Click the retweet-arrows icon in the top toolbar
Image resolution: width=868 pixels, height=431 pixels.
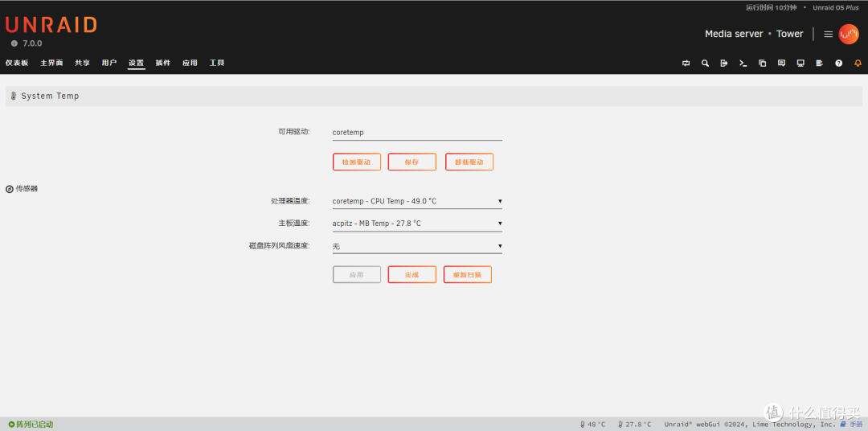point(686,64)
